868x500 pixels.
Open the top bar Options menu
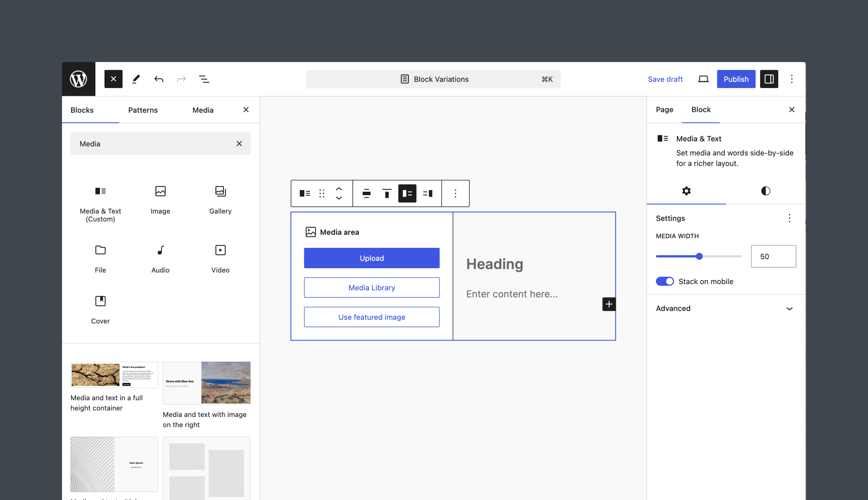[x=791, y=79]
